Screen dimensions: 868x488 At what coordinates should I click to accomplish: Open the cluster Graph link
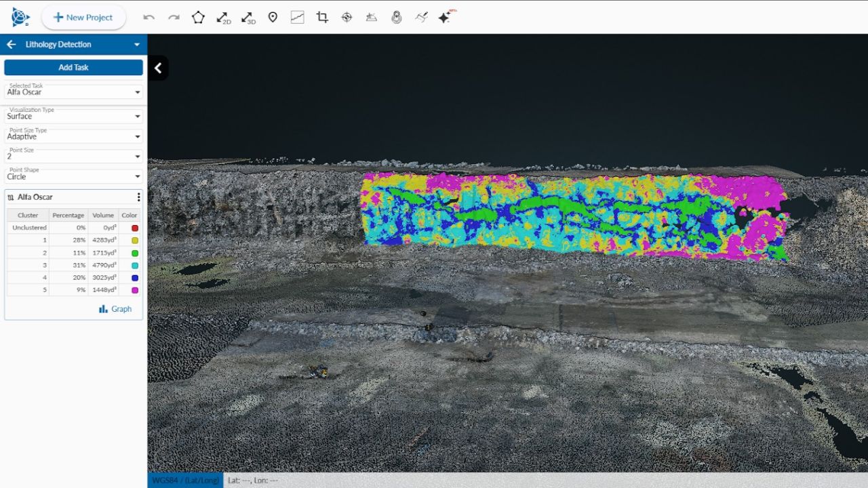pyautogui.click(x=115, y=309)
